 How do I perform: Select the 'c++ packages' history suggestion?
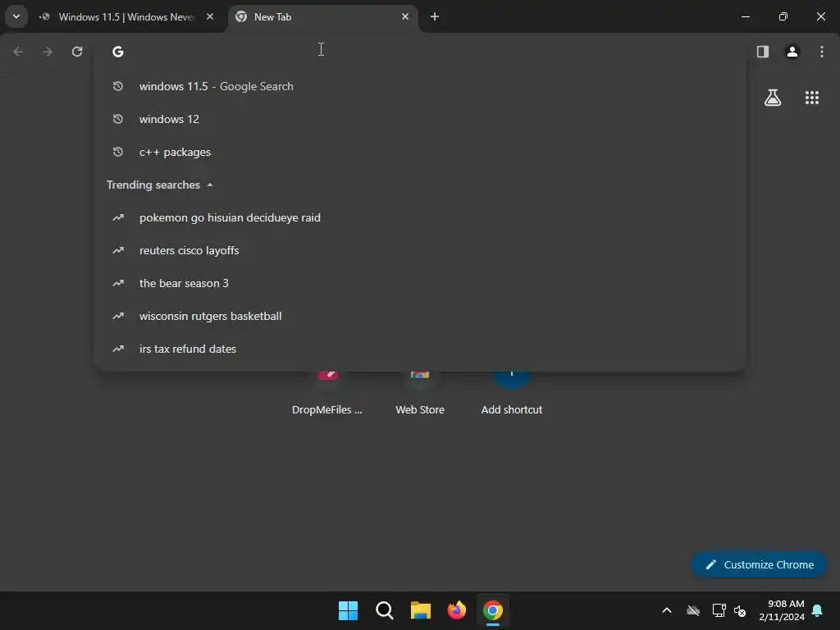tap(420, 152)
